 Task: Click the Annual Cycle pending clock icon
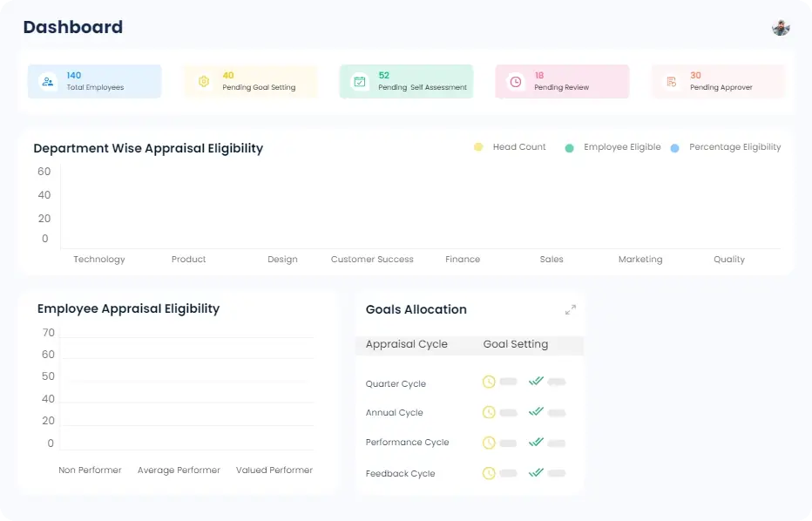[x=489, y=412]
